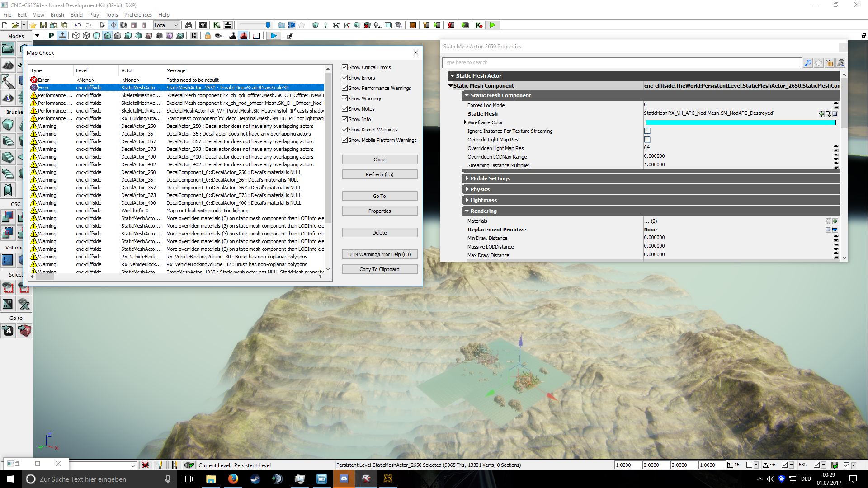Toggle game view with the G icon
Image resolution: width=868 pixels, height=488 pixels.
coord(194,36)
